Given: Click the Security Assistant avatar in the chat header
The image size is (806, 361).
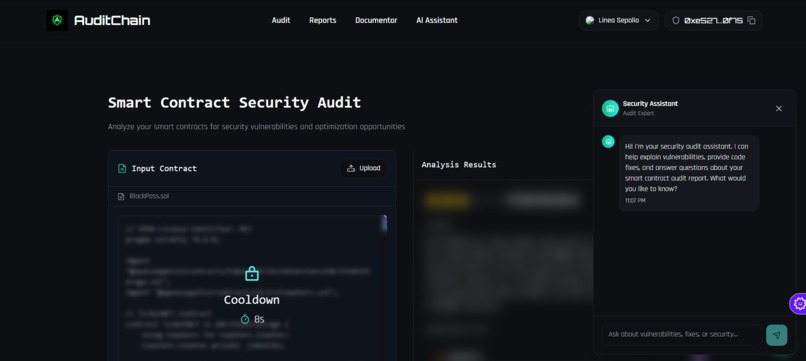Looking at the screenshot, I should point(610,109).
